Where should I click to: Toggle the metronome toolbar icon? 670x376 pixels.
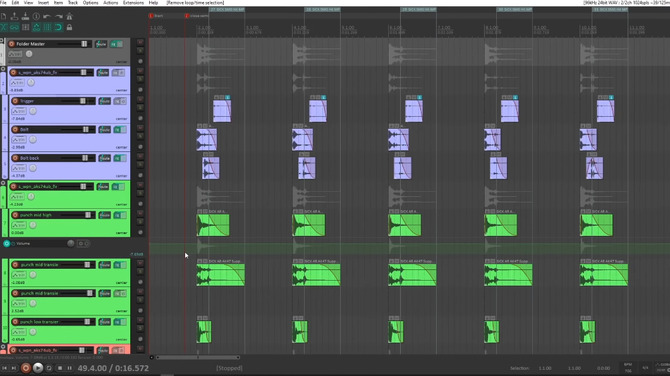69,17
